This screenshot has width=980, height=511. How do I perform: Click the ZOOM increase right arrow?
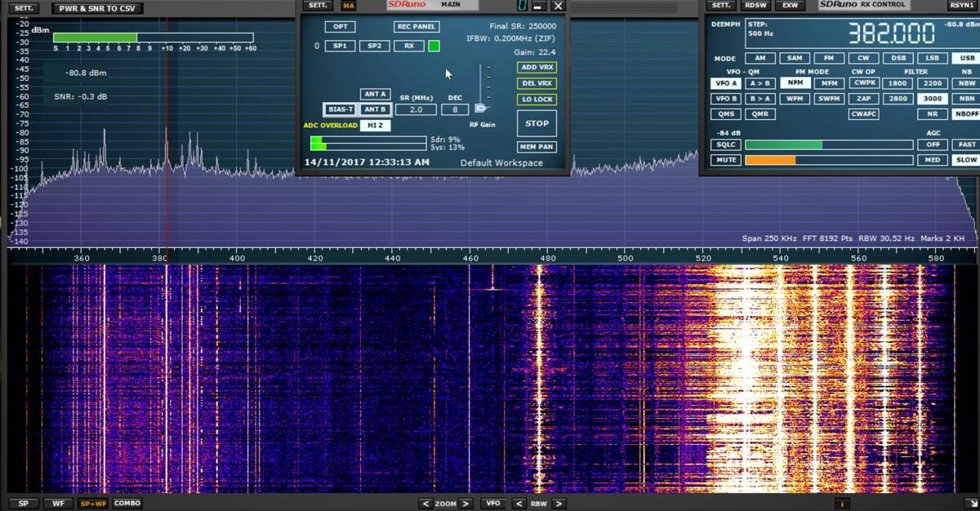coord(466,504)
